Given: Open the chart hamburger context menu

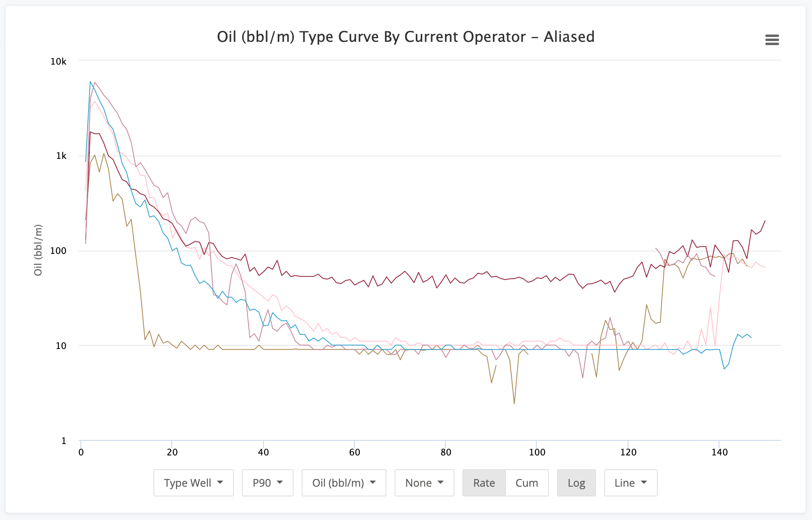Looking at the screenshot, I should (x=772, y=40).
